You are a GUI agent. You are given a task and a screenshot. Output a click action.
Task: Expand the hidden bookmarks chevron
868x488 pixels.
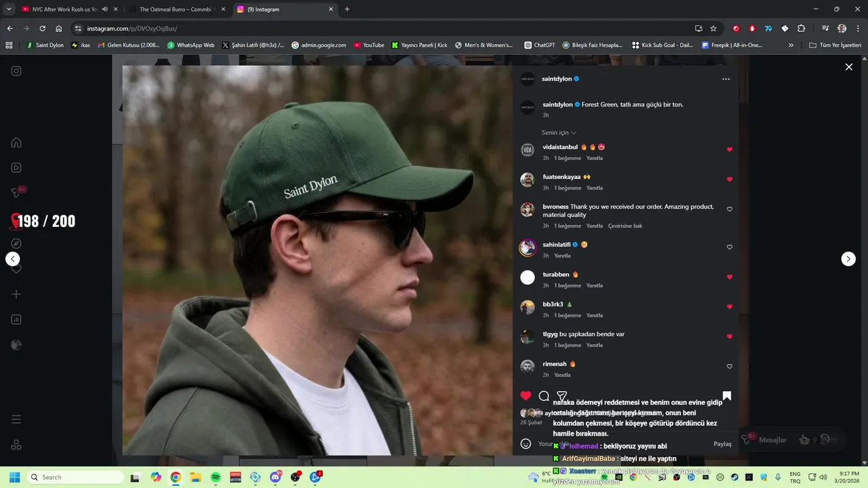coord(791,45)
